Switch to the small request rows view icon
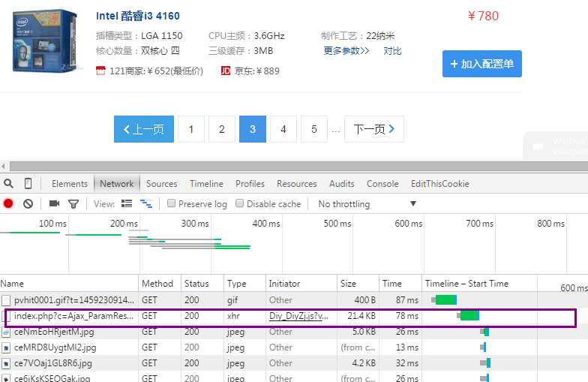The height and width of the screenshot is (382, 588). click(145, 204)
